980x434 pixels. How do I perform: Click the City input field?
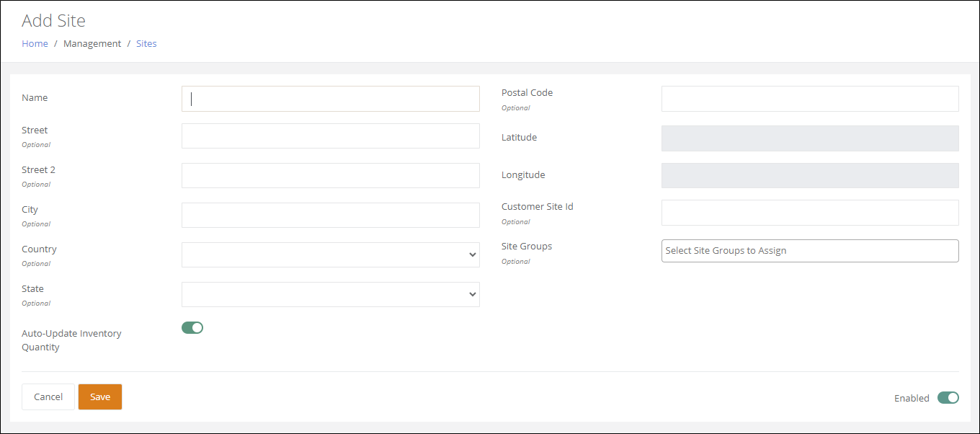[330, 215]
